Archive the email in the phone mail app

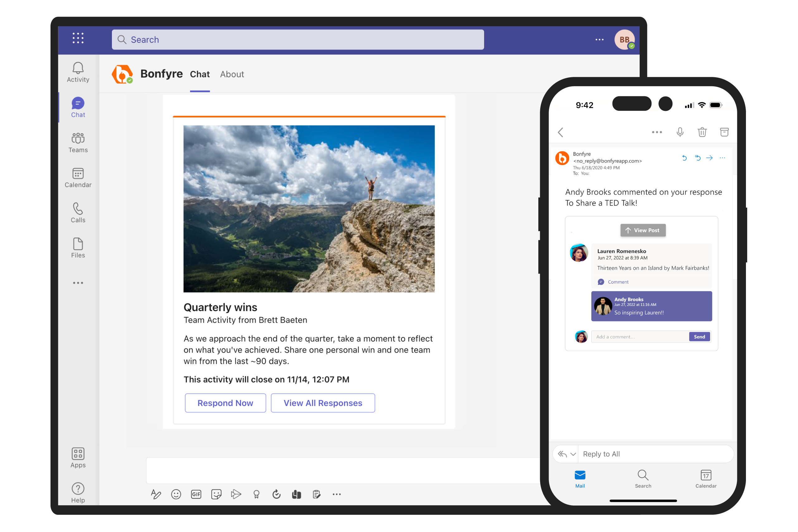coord(724,132)
